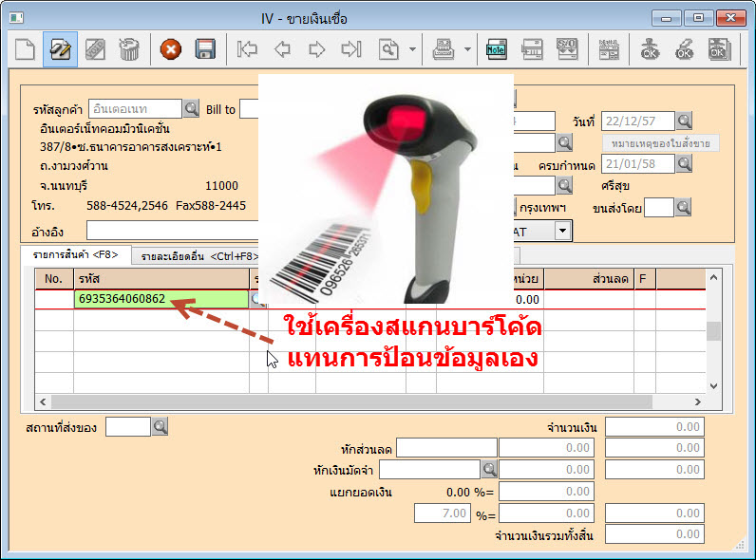Open the Note icon
Image resolution: width=756 pixels, height=560 pixels.
point(496,49)
